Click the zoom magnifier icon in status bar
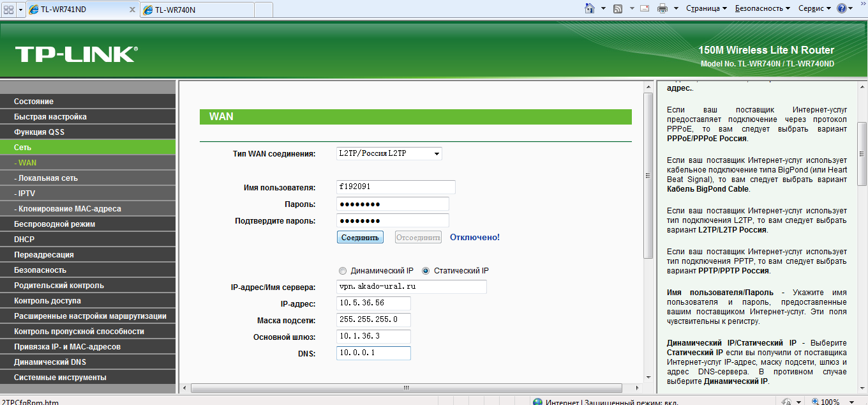The height and width of the screenshot is (405, 868). click(x=816, y=401)
